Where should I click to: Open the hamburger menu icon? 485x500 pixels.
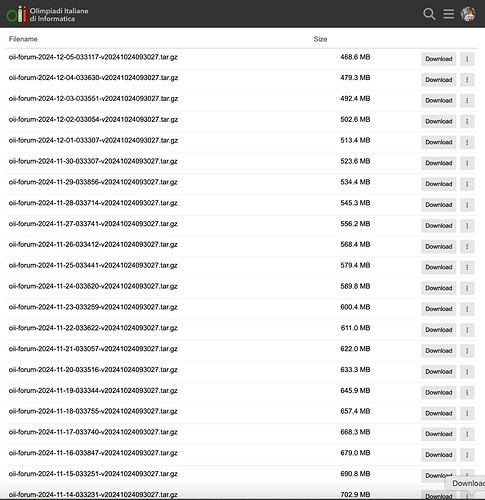[448, 14]
